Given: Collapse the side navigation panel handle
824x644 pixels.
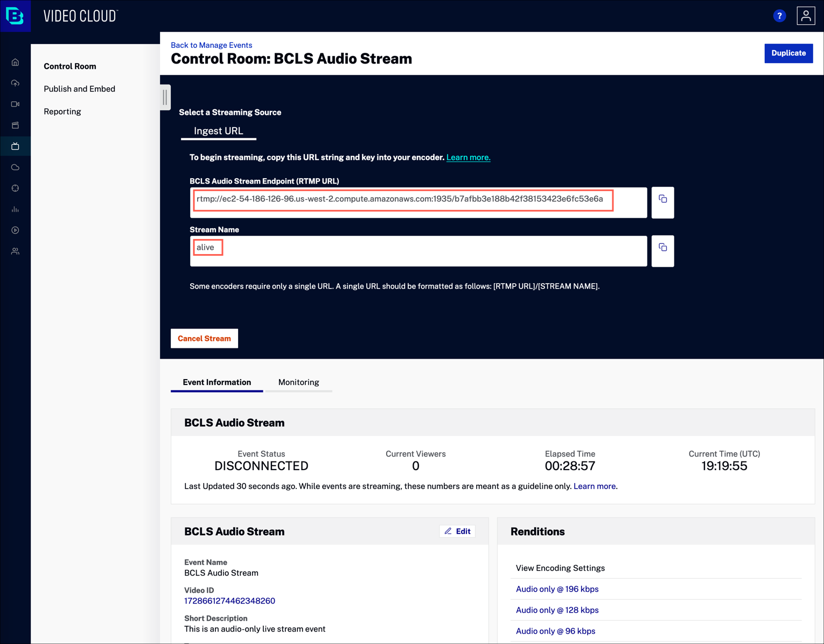Looking at the screenshot, I should coord(165,97).
